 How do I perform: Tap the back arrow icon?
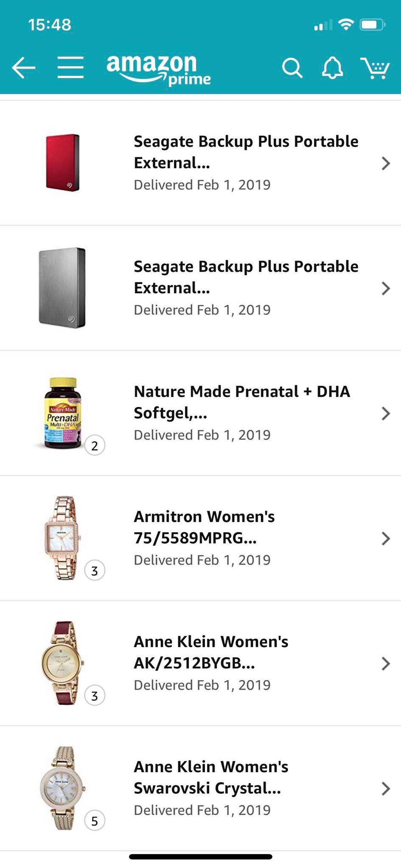click(23, 68)
